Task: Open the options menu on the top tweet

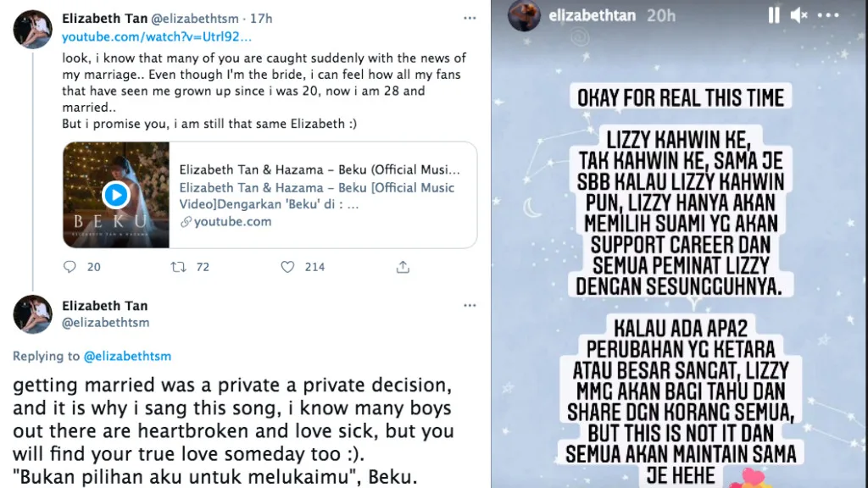Action: 470,17
